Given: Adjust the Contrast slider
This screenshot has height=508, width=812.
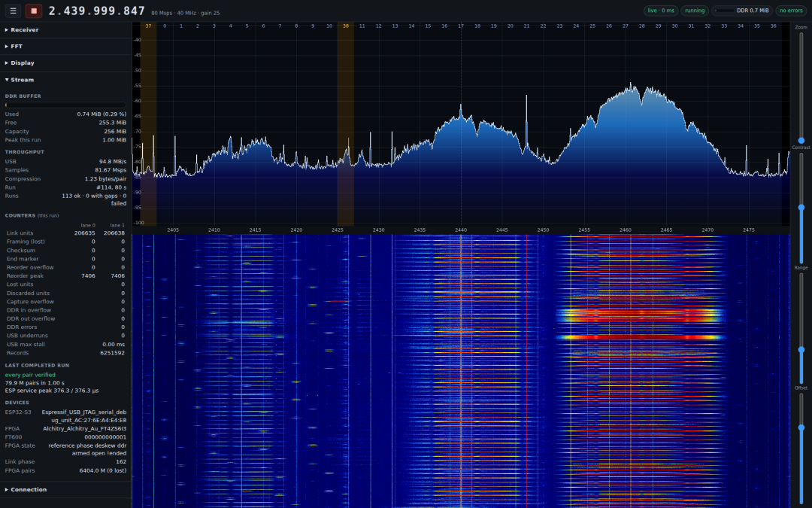Looking at the screenshot, I should coord(801,208).
